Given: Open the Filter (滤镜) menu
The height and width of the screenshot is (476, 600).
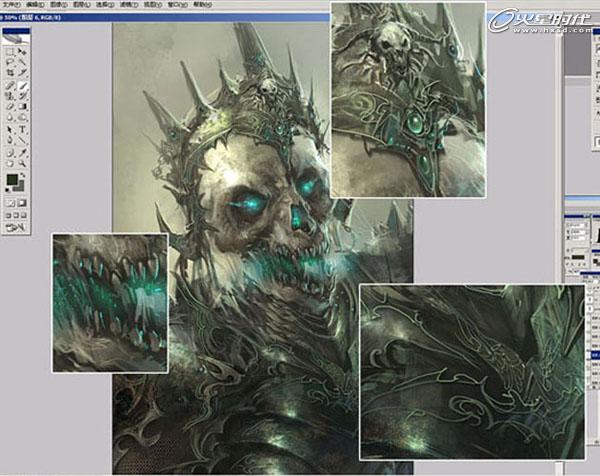Looking at the screenshot, I should click(x=129, y=5).
